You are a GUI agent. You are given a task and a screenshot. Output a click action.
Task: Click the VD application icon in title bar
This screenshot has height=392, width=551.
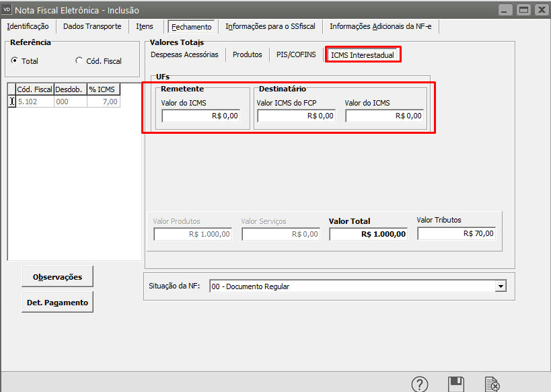pyautogui.click(x=7, y=9)
